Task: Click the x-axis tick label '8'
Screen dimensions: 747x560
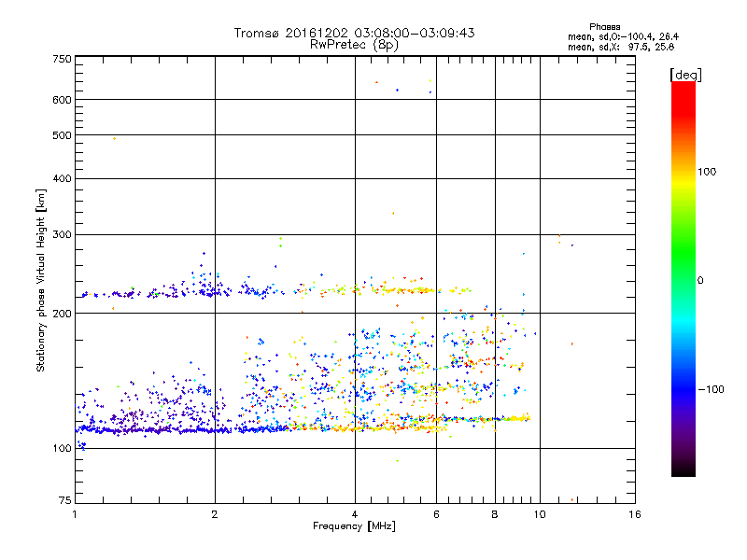Action: [495, 514]
